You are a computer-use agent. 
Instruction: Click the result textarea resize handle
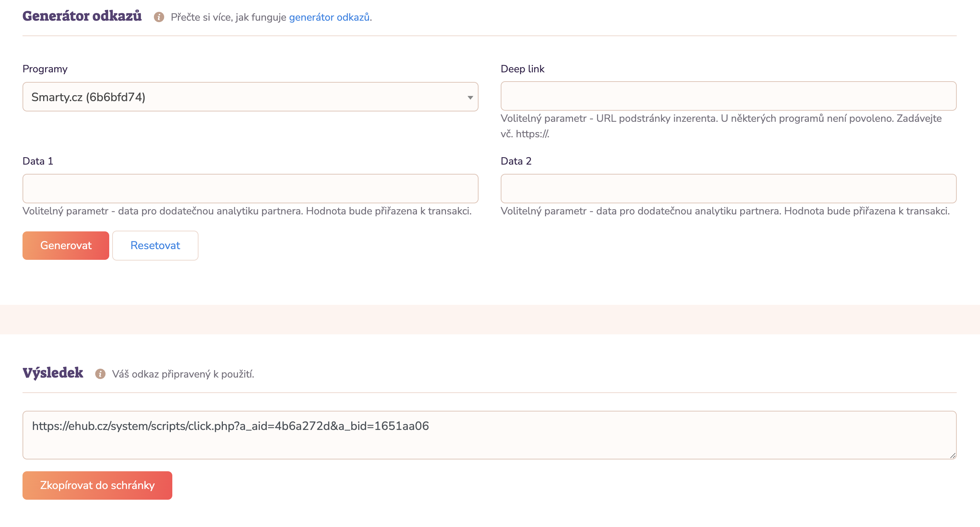[952, 455]
